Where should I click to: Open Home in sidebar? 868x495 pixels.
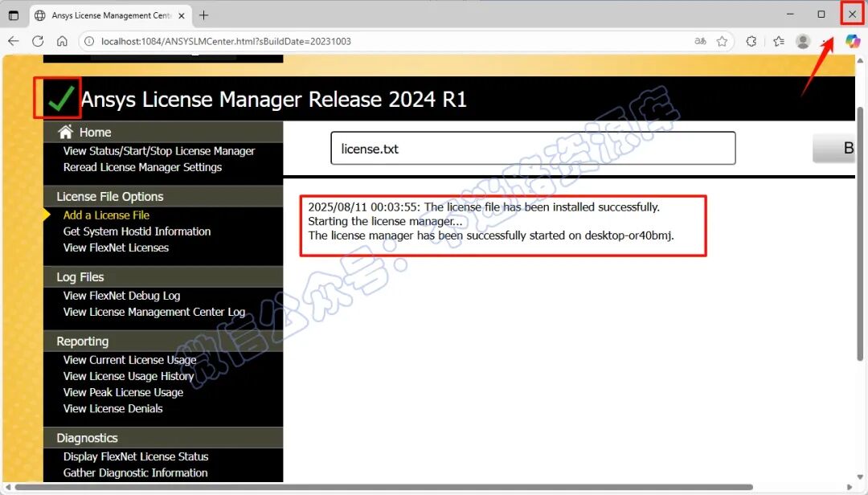(95, 133)
